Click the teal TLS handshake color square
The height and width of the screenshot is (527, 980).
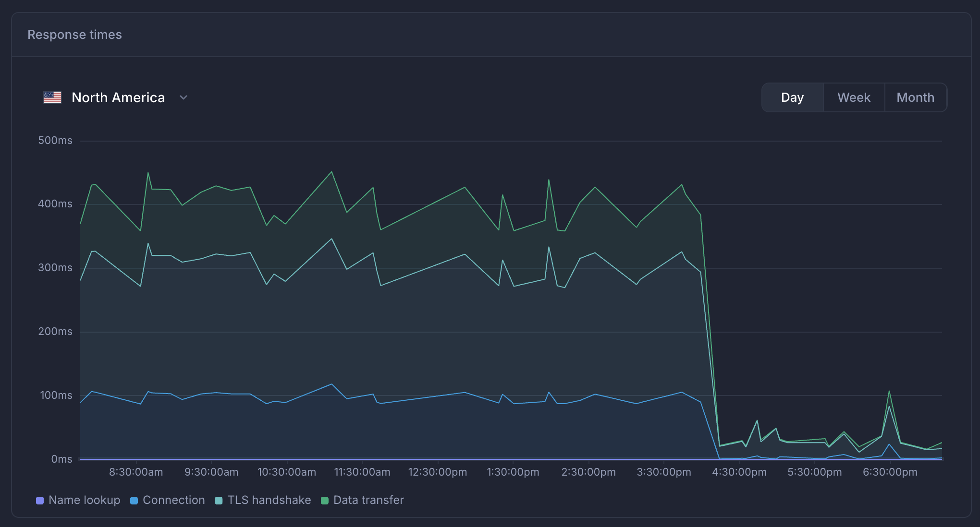[x=219, y=501]
